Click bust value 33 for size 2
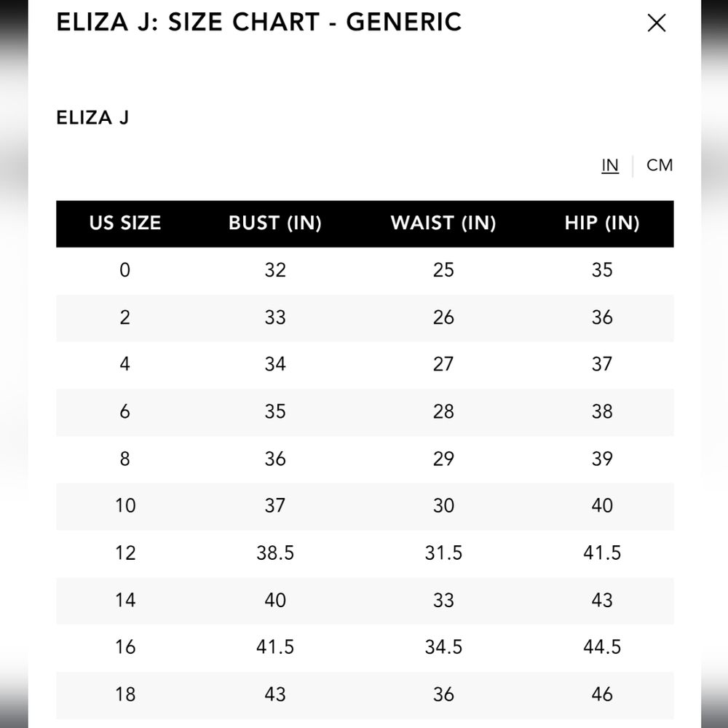This screenshot has height=728, width=728. pos(275,317)
